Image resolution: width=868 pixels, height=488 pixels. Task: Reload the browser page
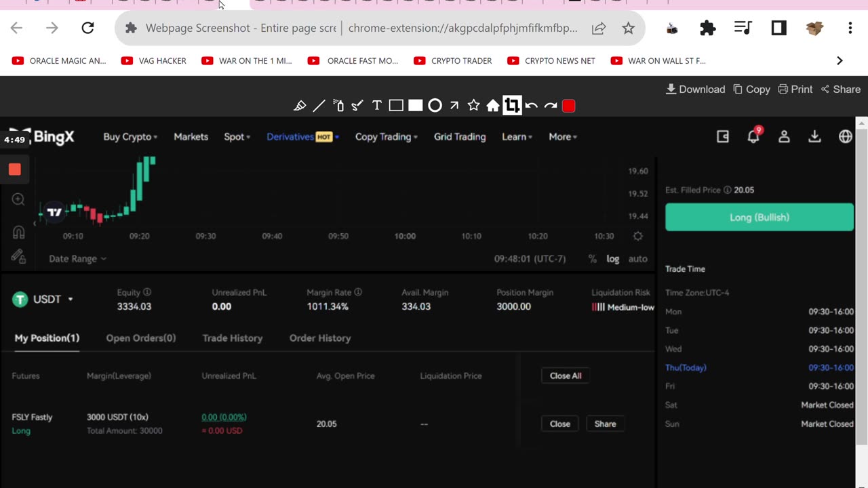tap(87, 28)
